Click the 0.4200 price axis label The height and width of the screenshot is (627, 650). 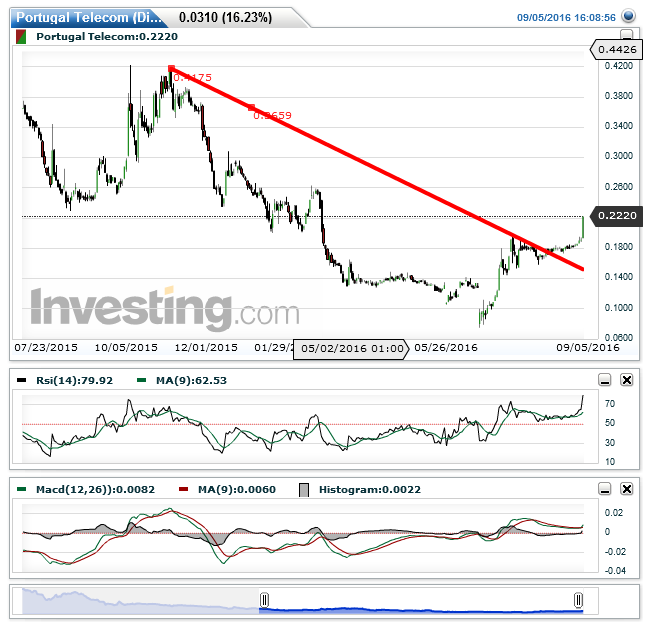(619, 65)
